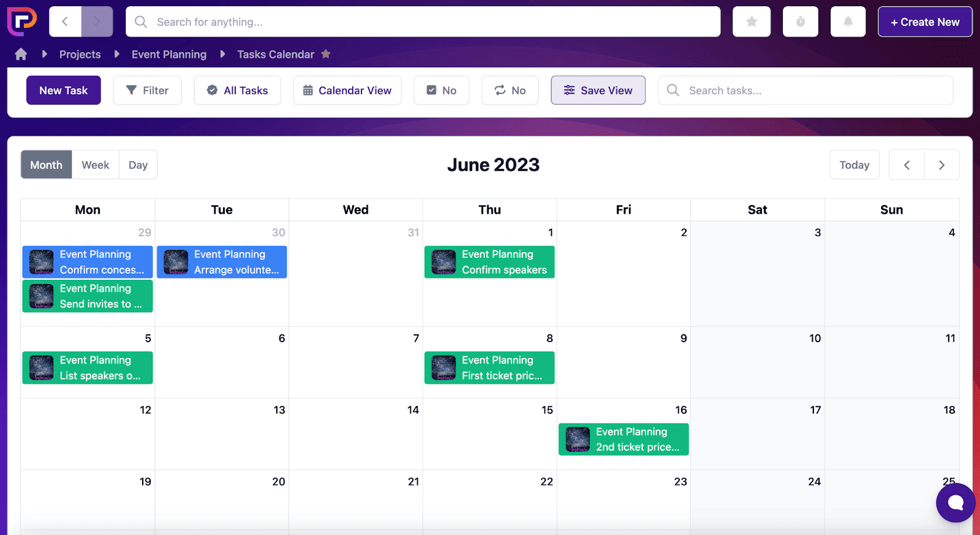Focus the Search for anything field
This screenshot has height=535, width=980.
tap(423, 22)
